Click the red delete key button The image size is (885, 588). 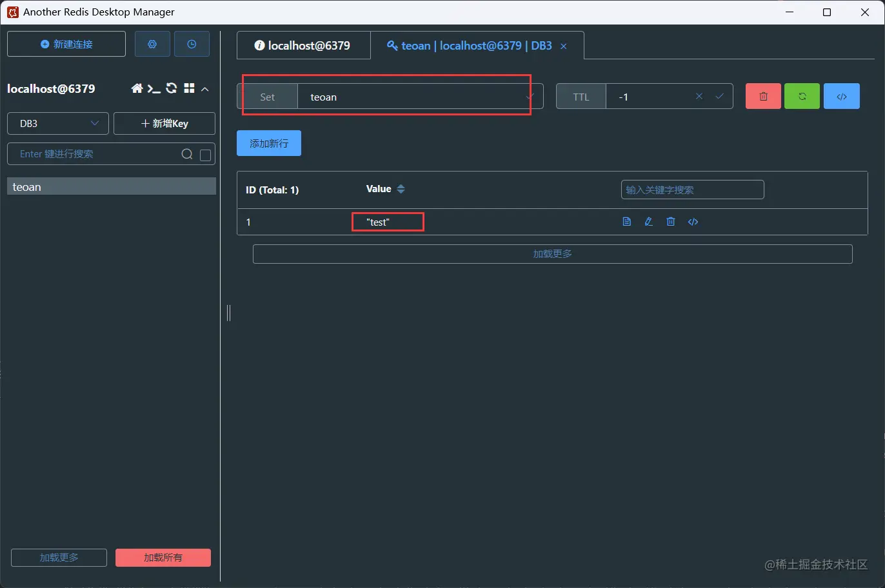tap(763, 96)
